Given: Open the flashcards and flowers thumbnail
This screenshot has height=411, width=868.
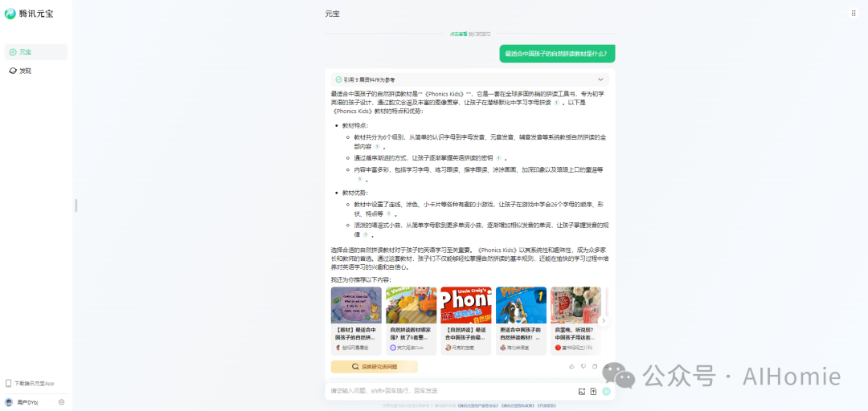Looking at the screenshot, I should point(575,305).
